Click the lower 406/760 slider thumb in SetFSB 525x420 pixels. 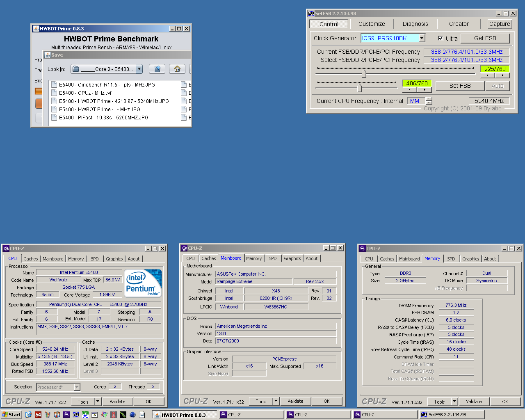[x=359, y=88]
